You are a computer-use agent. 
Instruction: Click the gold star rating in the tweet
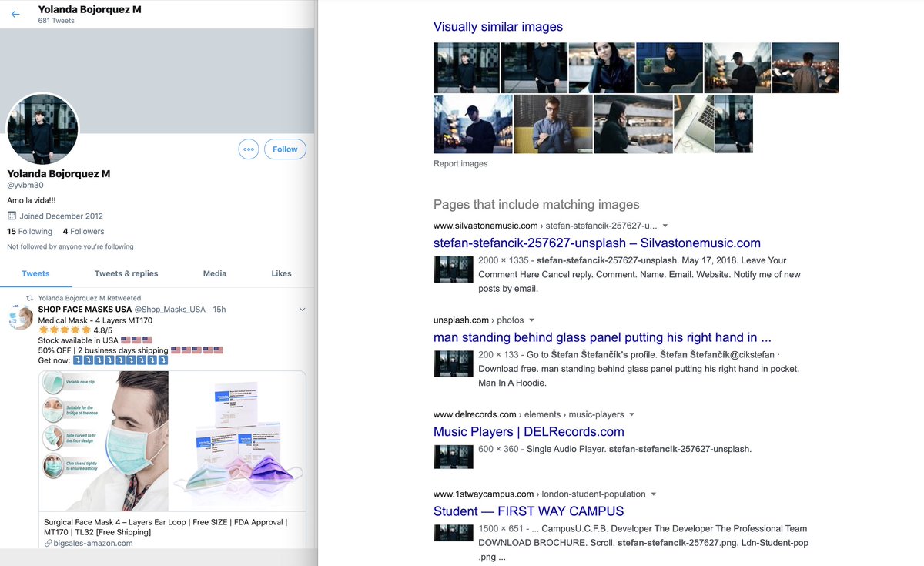coord(65,330)
